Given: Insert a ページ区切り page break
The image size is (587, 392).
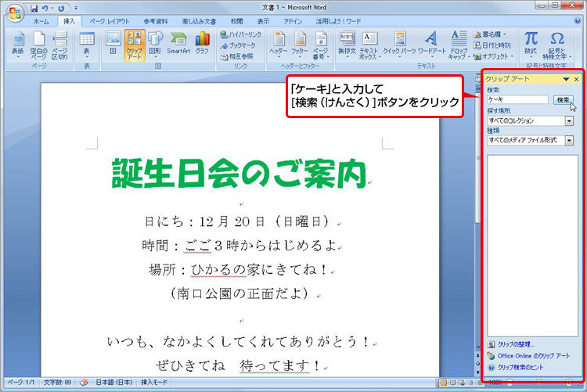Looking at the screenshot, I should pyautogui.click(x=59, y=45).
